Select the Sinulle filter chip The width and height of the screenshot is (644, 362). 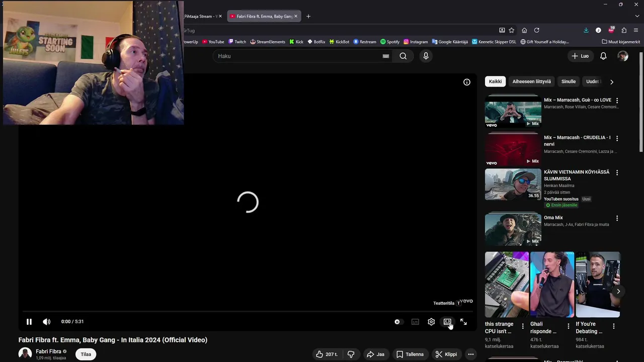coord(569,81)
